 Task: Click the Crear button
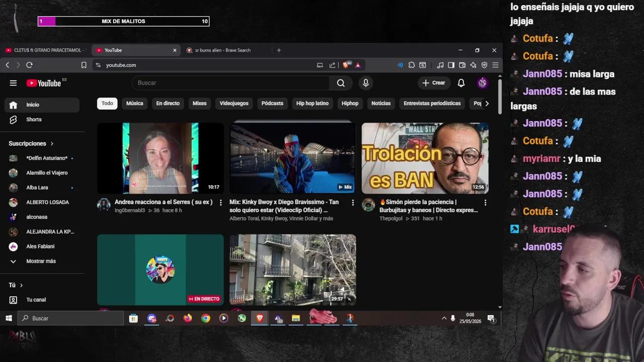point(434,83)
